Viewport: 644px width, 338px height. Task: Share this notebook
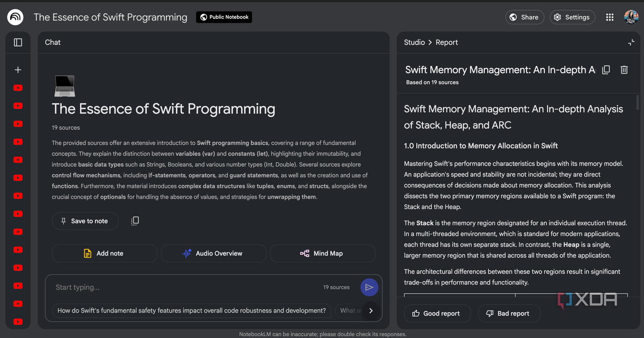point(525,17)
